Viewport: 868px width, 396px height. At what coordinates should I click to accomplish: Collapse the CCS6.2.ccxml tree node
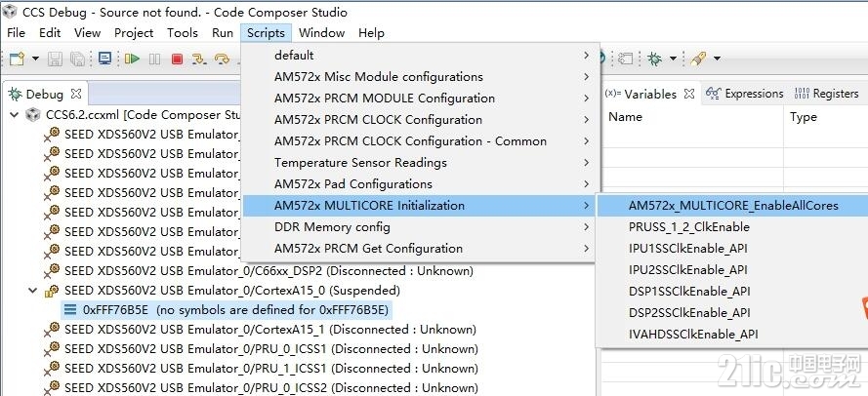point(15,115)
